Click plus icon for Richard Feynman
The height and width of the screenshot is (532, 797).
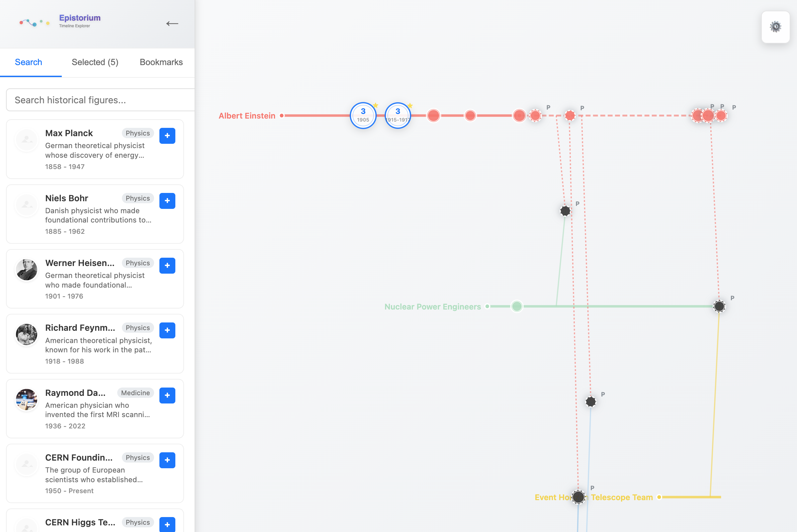167,330
